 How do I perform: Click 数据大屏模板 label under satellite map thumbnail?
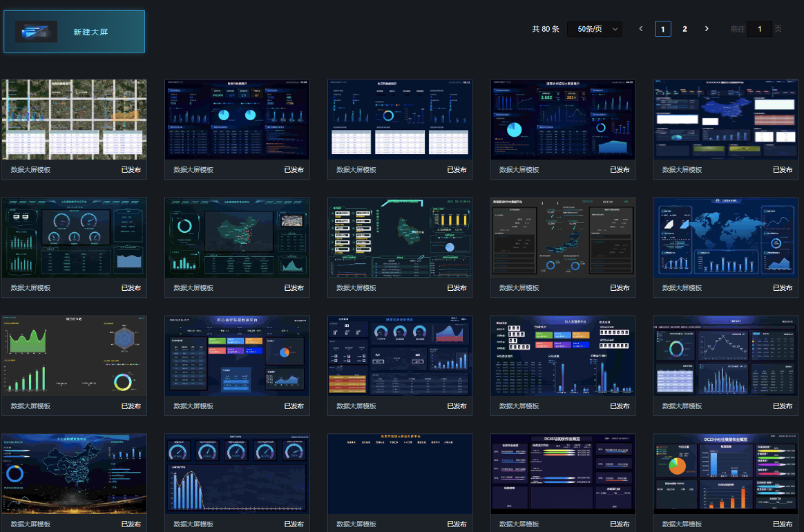point(30,170)
